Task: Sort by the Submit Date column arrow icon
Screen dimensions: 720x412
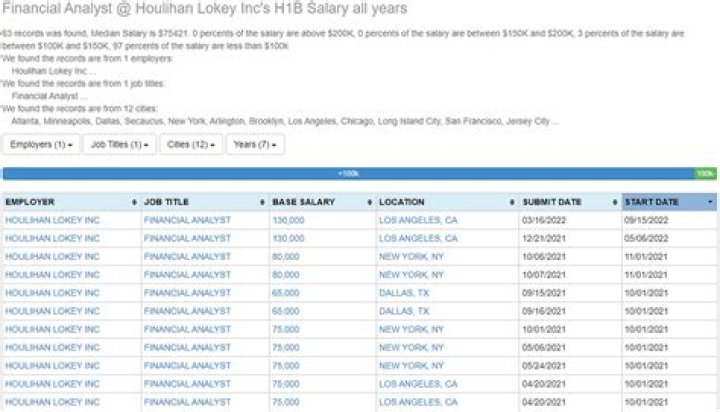Action: (x=615, y=202)
